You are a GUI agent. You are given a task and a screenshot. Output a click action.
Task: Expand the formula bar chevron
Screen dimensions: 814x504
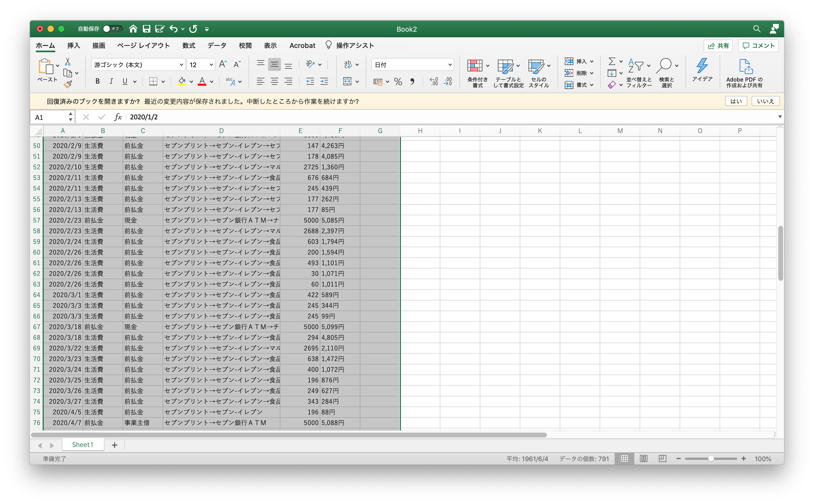point(780,117)
